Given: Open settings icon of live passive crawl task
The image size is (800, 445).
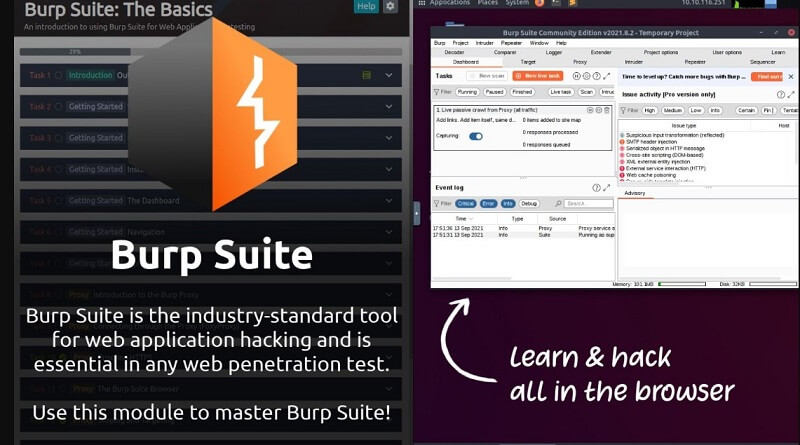Looking at the screenshot, I should point(598,110).
